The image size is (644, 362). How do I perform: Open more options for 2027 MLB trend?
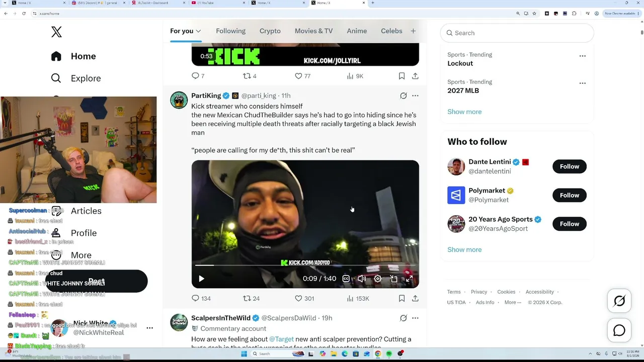coord(583,83)
